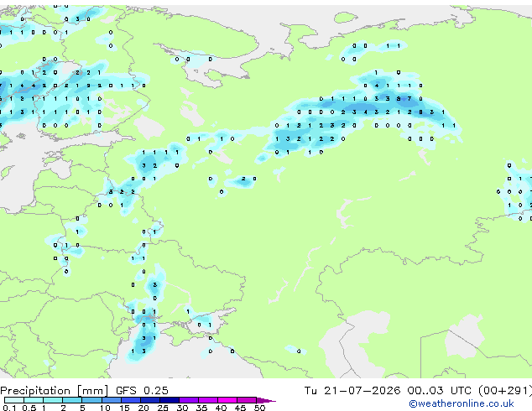Click the '0.5' legend scale label
The width and height of the screenshot is (532, 411).
pyautogui.click(x=29, y=408)
